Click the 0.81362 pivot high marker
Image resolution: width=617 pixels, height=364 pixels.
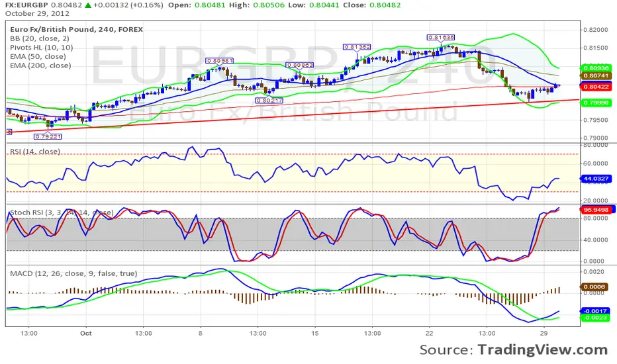click(356, 46)
